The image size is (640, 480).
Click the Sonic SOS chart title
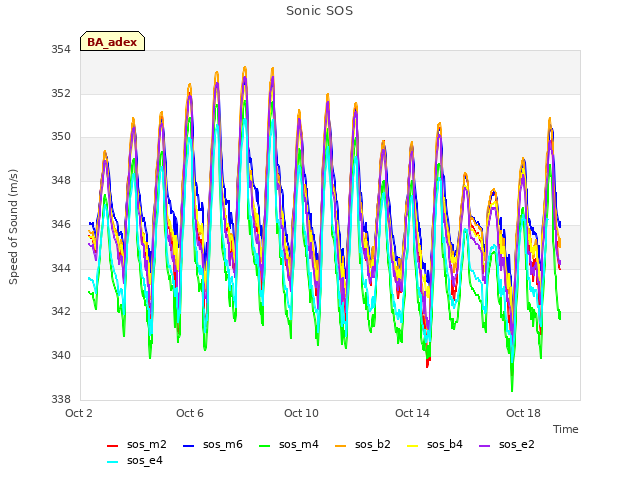pyautogui.click(x=320, y=11)
